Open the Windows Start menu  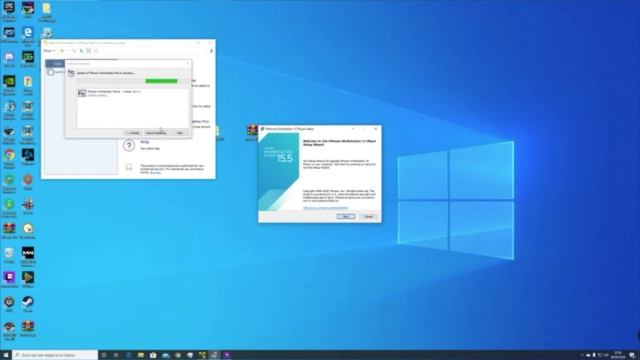[6, 355]
